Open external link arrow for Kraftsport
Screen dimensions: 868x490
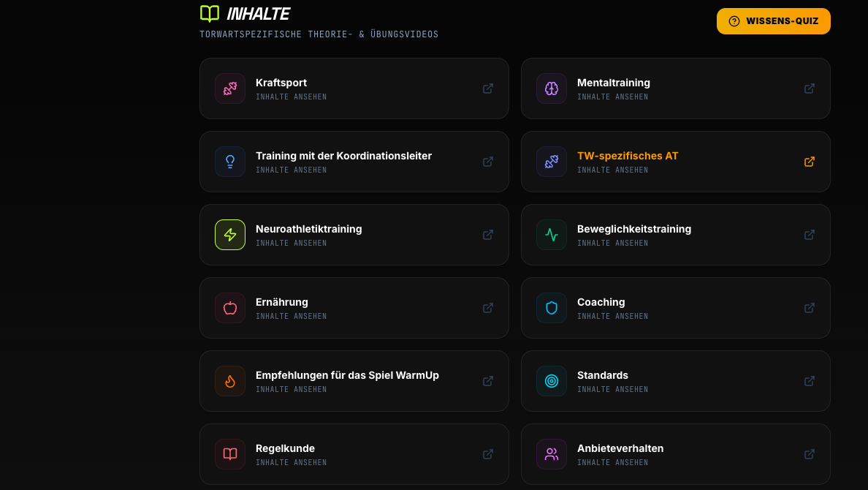pos(487,88)
